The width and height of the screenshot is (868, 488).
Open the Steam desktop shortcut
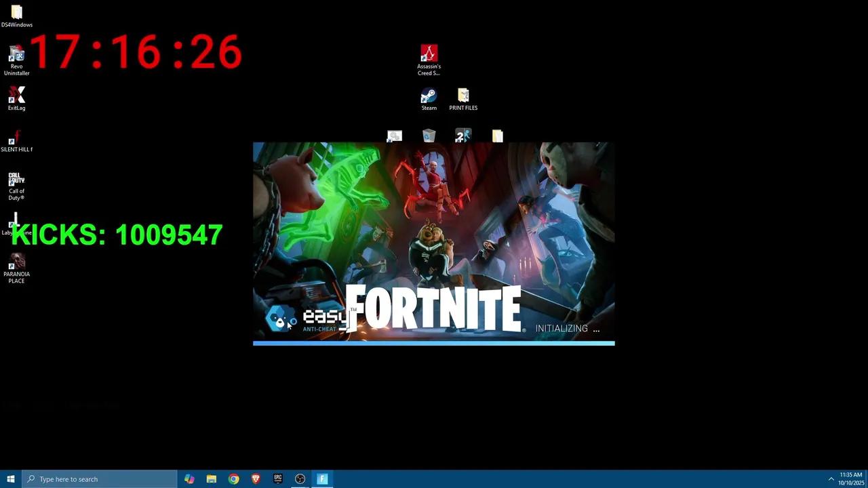click(429, 99)
